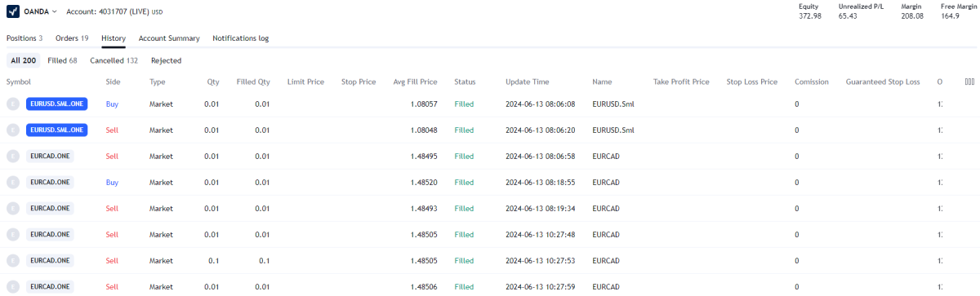Filter history by Cancelled 132

(114, 60)
